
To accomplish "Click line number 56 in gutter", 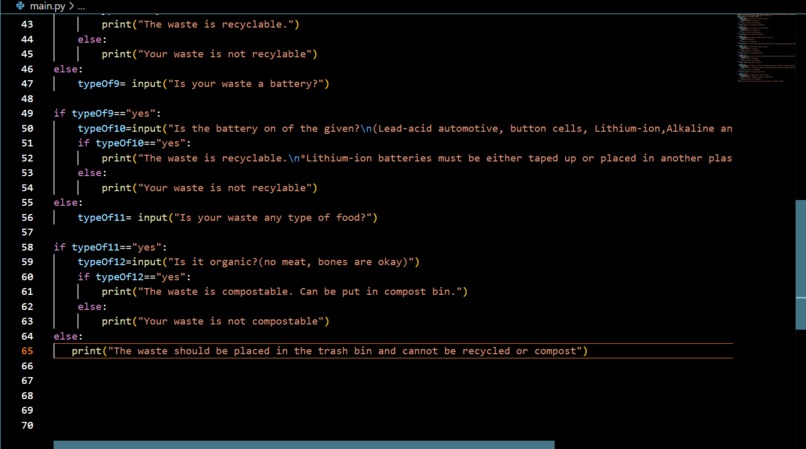I will tap(27, 218).
